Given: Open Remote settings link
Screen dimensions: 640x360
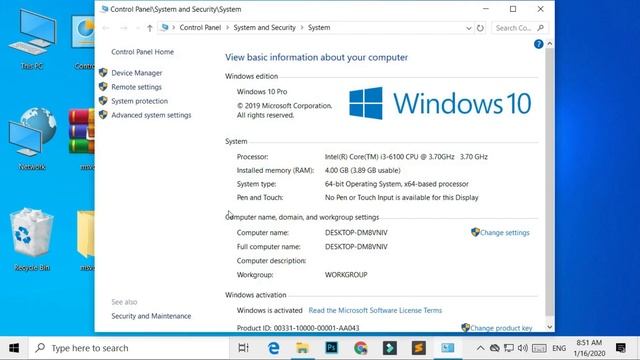Looking at the screenshot, I should 136,87.
